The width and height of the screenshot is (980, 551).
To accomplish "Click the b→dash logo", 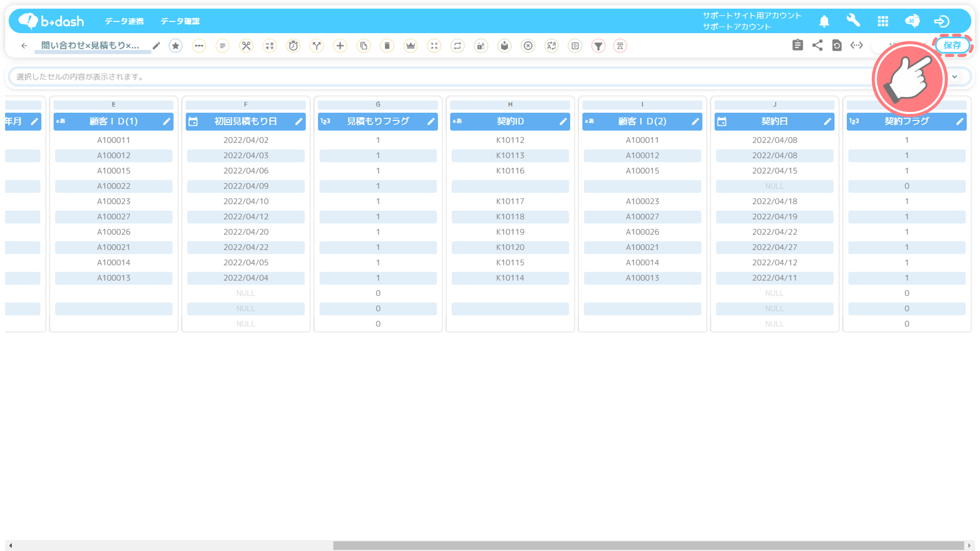I will click(51, 21).
